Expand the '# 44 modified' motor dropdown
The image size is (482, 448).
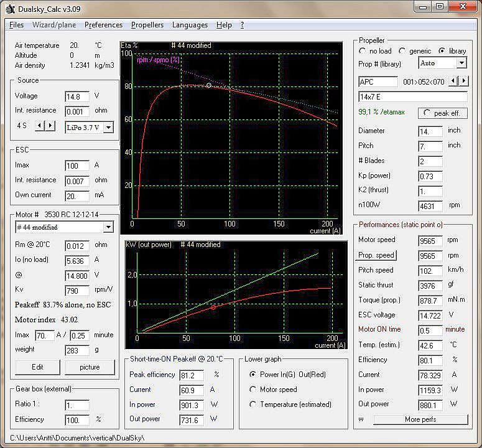(x=108, y=227)
